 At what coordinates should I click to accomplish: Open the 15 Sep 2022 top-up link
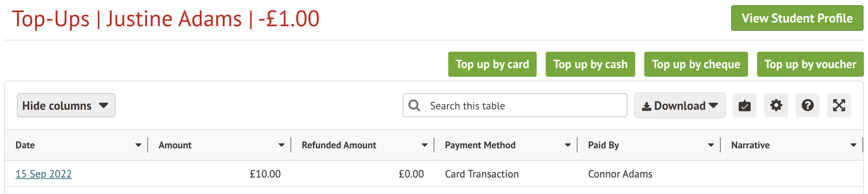tap(43, 174)
